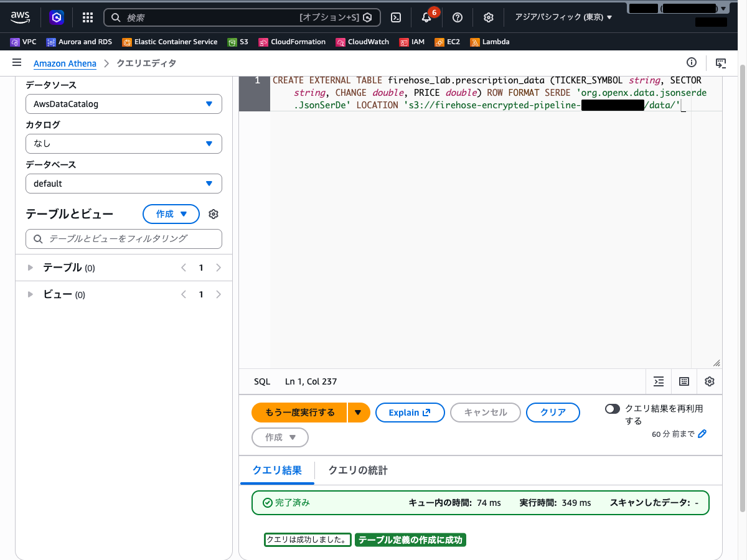Open the VPC bookmark
The height and width of the screenshot is (560, 747).
pos(24,42)
